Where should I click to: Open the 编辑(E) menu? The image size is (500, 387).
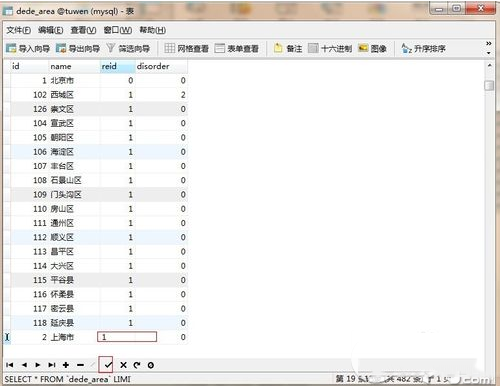pos(50,30)
